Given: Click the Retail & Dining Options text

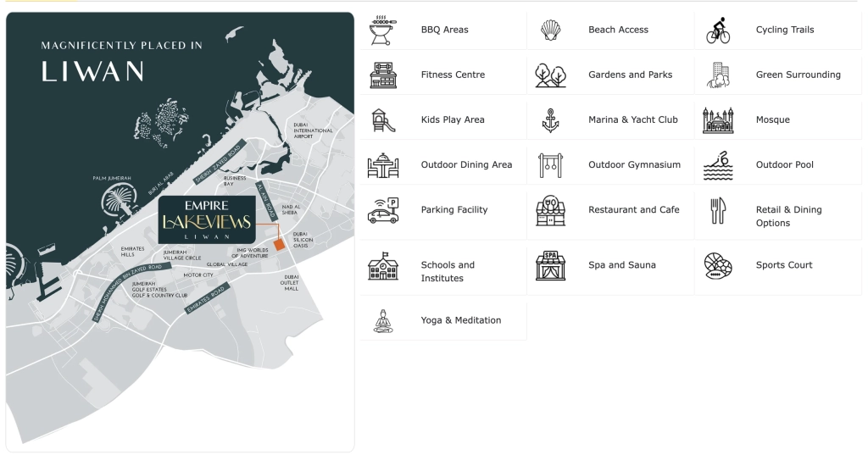Looking at the screenshot, I should 788,216.
